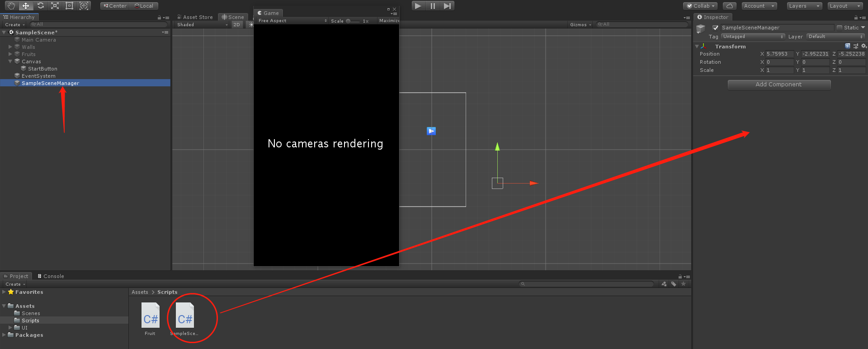Click Search by Type icon in Project
Screen dimensions: 868x349
tap(664, 284)
